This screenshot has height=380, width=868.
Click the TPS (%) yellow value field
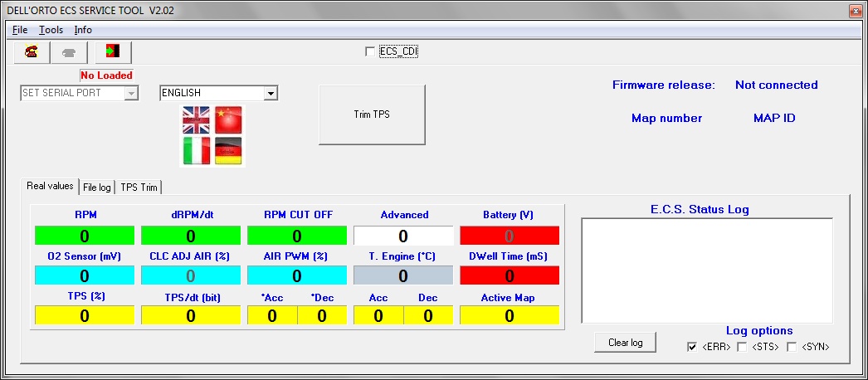tap(84, 315)
